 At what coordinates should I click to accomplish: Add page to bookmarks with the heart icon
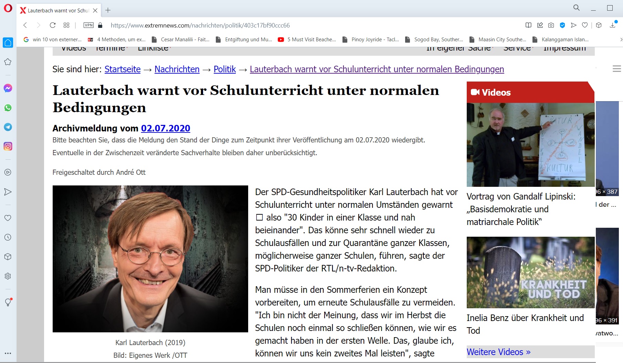pos(585,25)
